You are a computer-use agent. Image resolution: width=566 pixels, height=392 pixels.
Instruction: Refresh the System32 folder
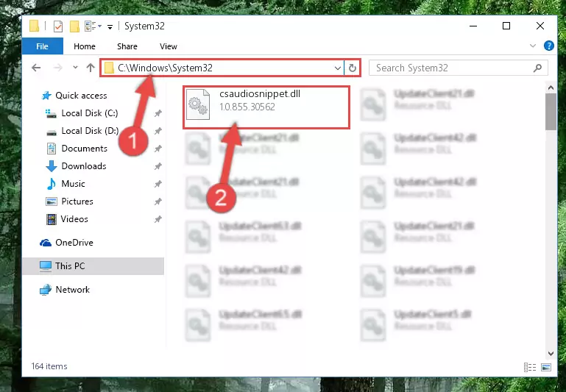pos(353,68)
